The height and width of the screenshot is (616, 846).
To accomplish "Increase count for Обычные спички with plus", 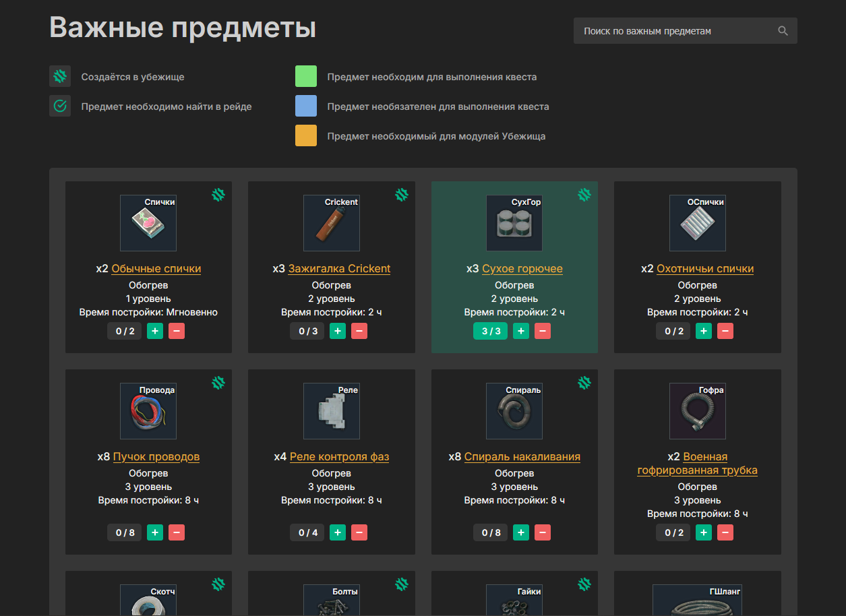I will coord(155,331).
